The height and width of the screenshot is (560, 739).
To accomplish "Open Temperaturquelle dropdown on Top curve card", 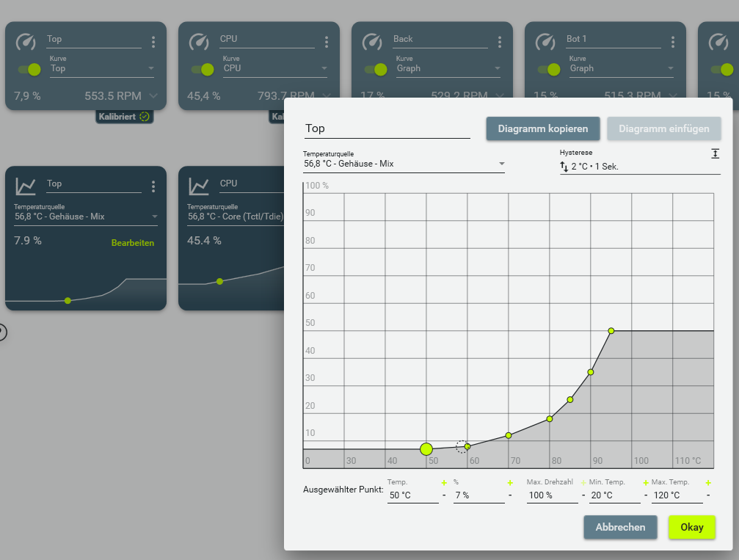I will (86, 217).
